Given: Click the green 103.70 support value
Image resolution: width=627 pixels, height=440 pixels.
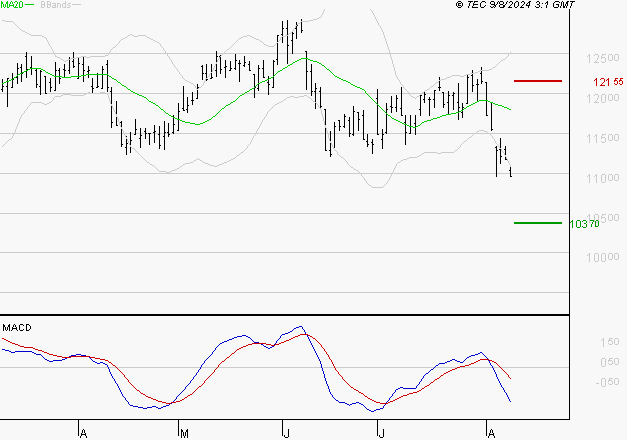Looking at the screenshot, I should click(584, 224).
